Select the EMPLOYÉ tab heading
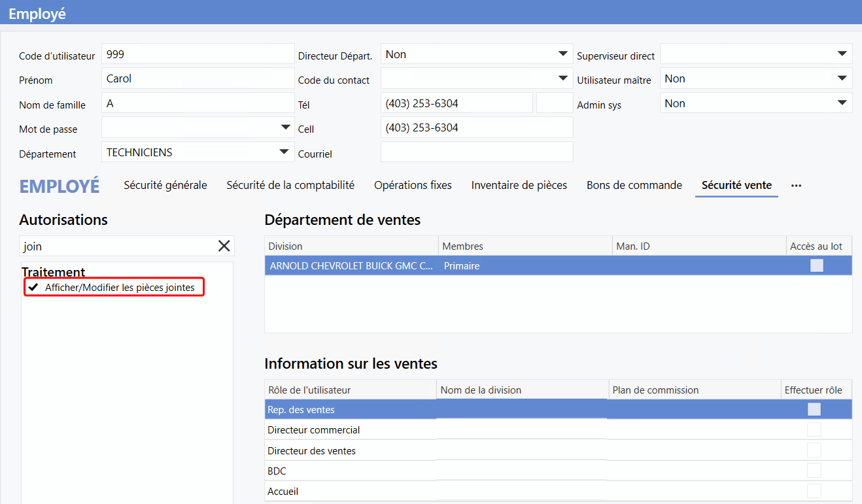The image size is (862, 504). (x=60, y=186)
